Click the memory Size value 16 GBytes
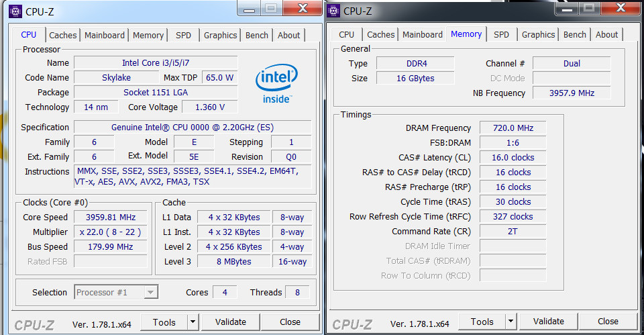 tap(415, 78)
